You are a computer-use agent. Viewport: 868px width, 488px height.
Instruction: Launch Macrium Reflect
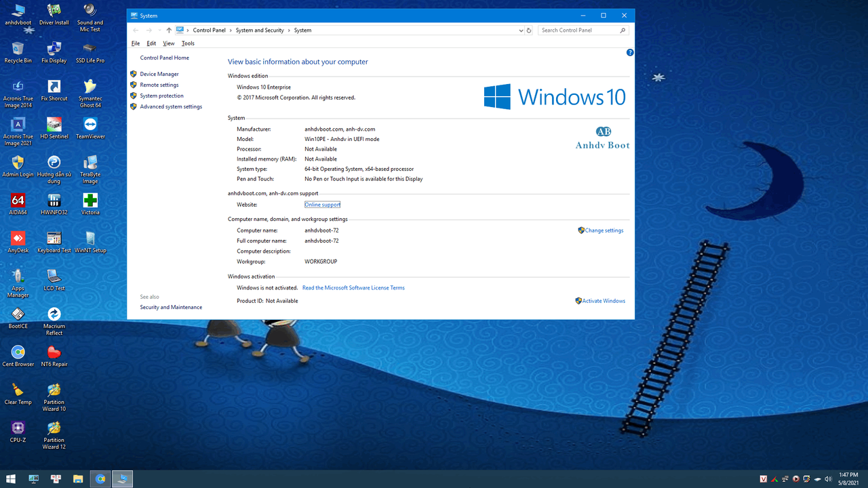(54, 321)
